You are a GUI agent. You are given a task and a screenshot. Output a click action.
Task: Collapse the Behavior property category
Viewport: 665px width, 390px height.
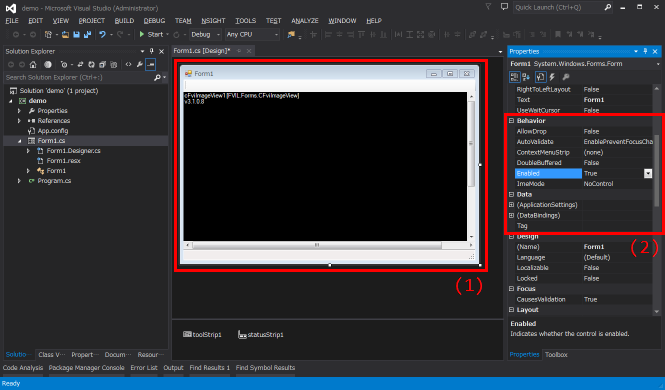coord(511,121)
